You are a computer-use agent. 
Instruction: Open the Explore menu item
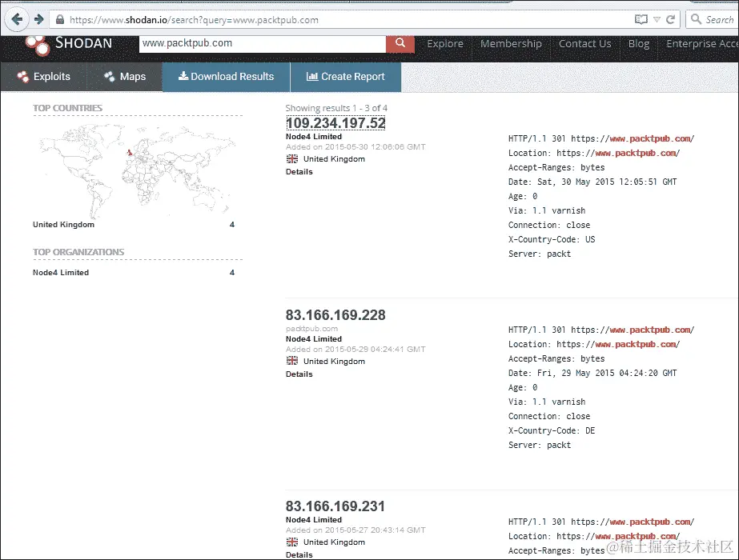click(x=445, y=44)
